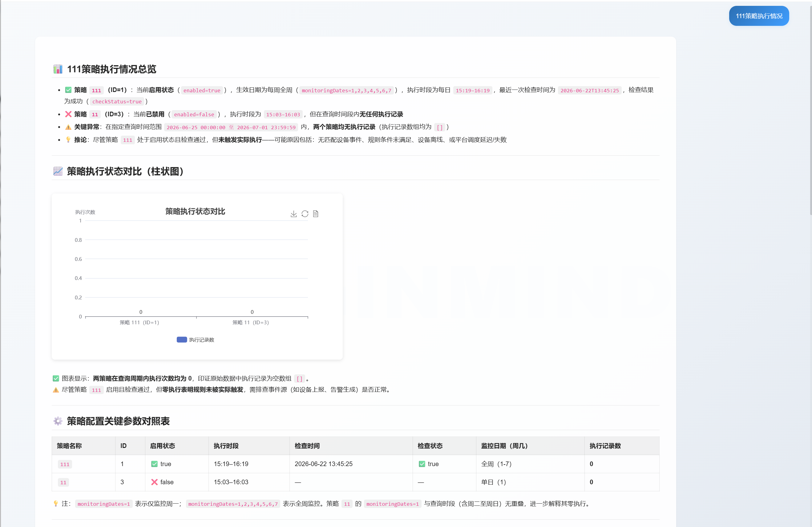Click the monitoringDates=1,2,3,4,5,6,7 tag in summary
The height and width of the screenshot is (527, 812).
[346, 90]
